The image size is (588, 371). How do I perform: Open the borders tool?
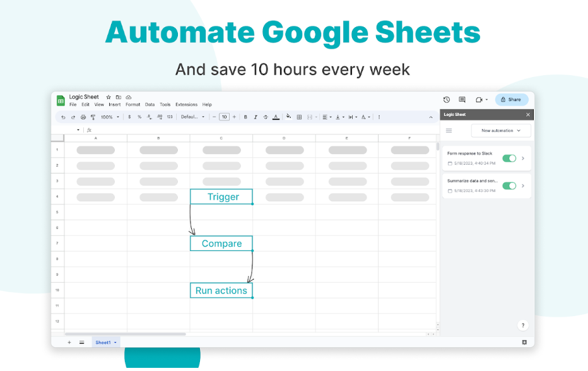tap(299, 117)
